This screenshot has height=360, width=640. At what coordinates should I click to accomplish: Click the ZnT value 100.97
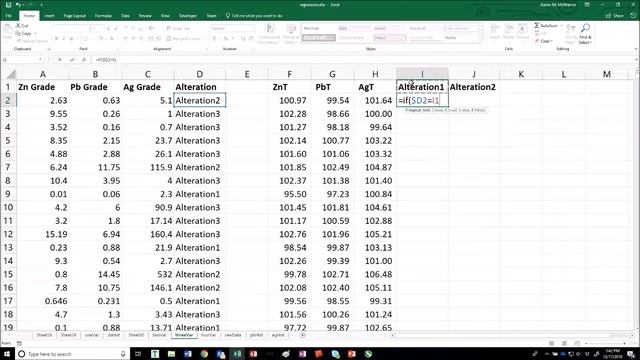point(289,100)
